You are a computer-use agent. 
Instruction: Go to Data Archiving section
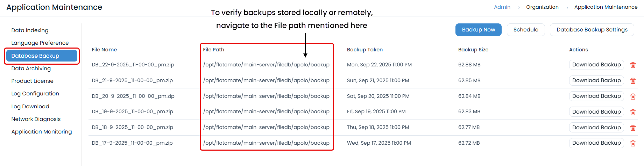point(31,68)
